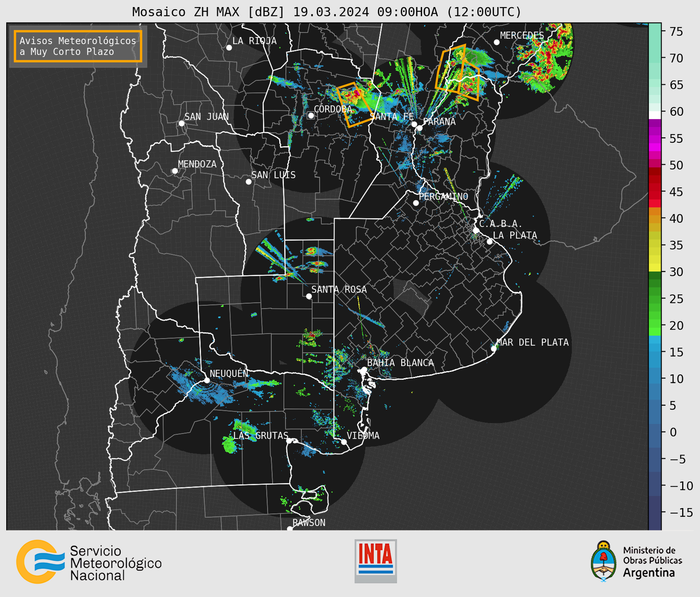Click the MAR DEL PLATA label text
Screen dimensions: 700x597
533,343
